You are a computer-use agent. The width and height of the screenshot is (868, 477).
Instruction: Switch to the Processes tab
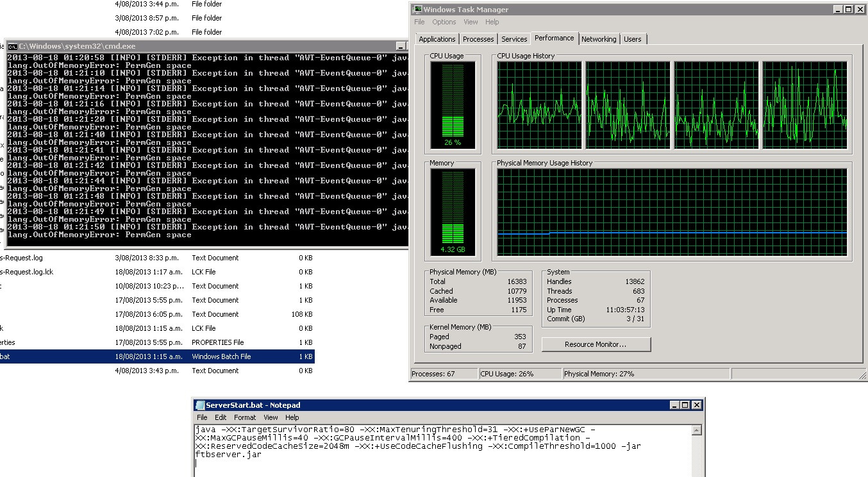[478, 39]
